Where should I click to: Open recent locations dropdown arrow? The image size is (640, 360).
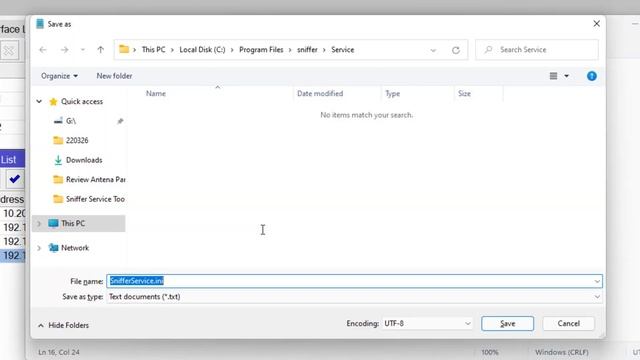pyautogui.click(x=82, y=50)
